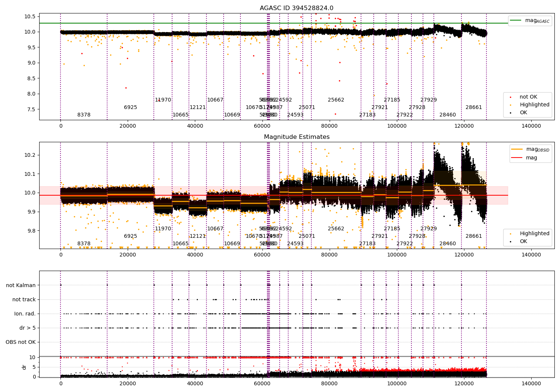Click the 'Ion. rad.' y-axis label
Screen dimensions: 560x392
25,314
